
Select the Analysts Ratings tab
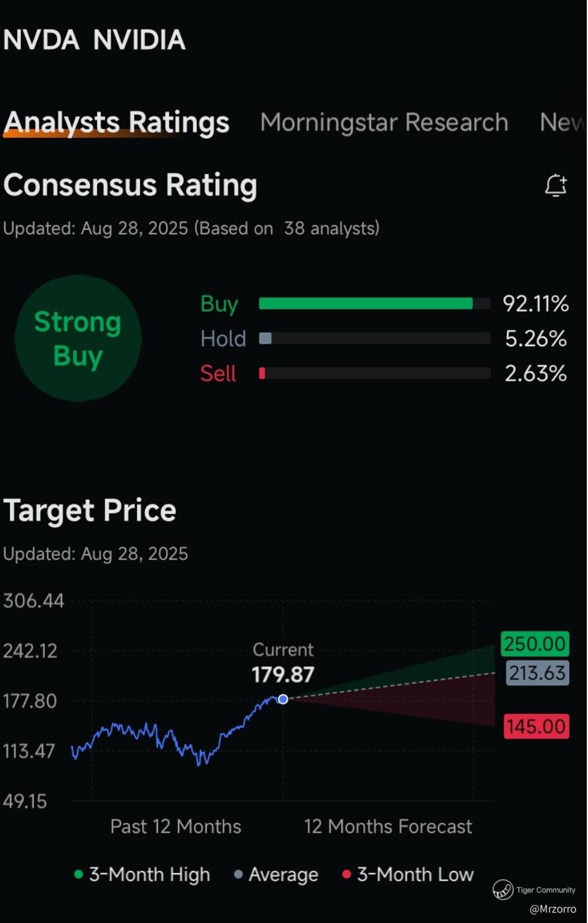pyautogui.click(x=116, y=122)
